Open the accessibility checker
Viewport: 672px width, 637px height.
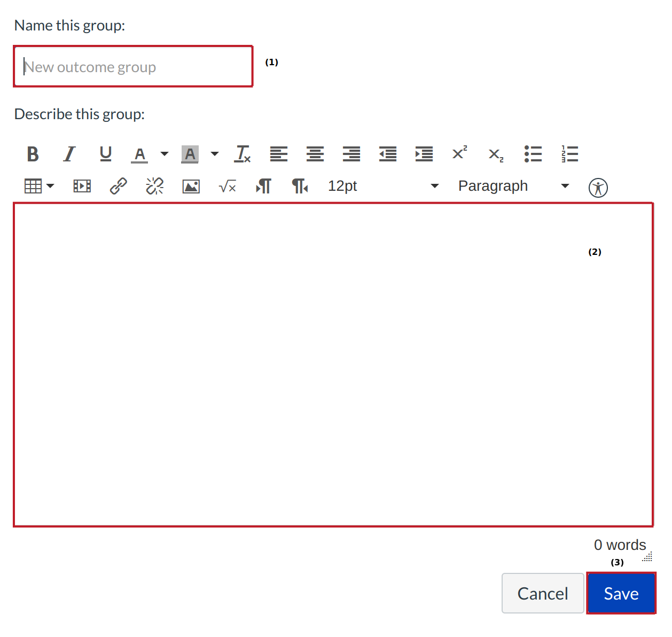(598, 188)
